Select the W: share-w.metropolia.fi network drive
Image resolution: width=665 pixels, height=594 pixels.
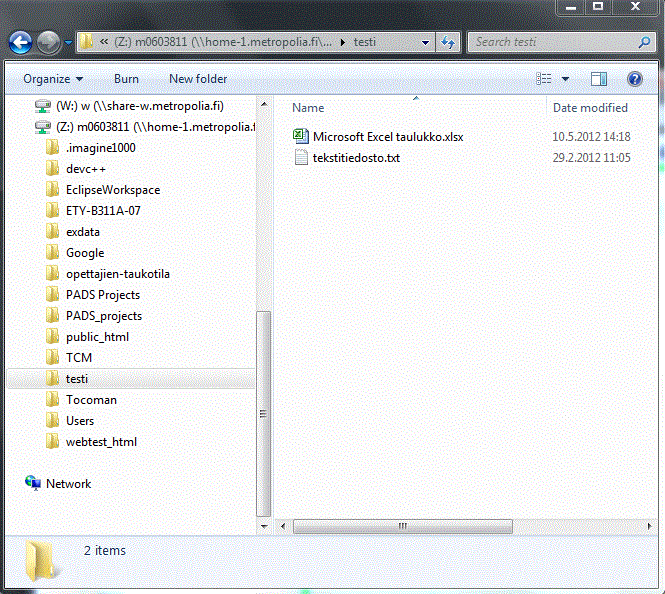point(140,106)
